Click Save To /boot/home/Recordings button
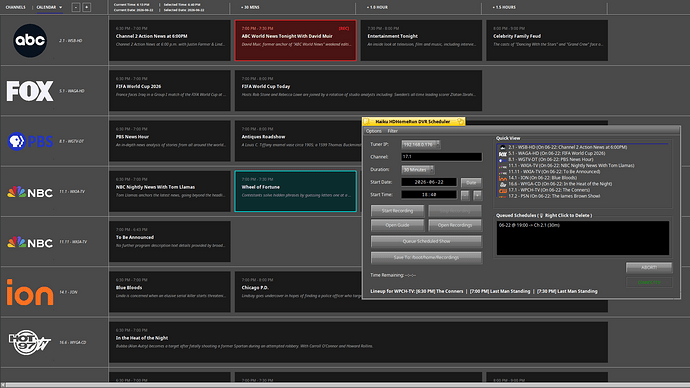690x388 pixels. click(426, 257)
